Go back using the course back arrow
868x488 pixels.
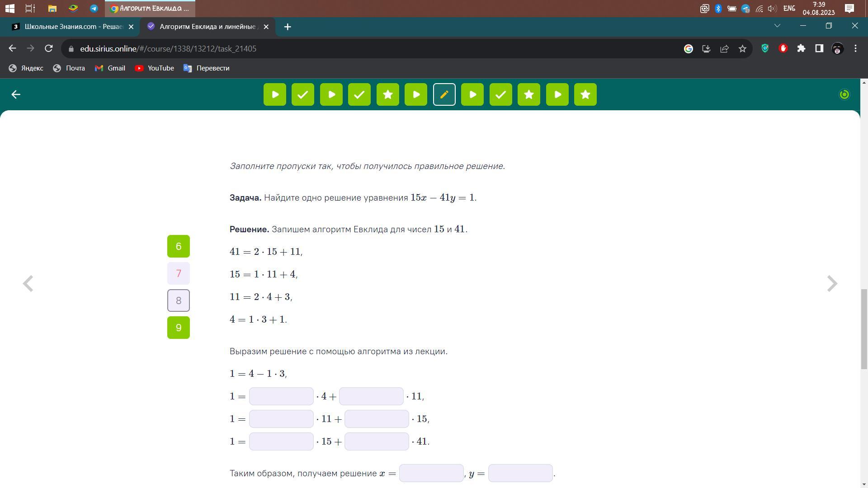pyautogui.click(x=16, y=94)
